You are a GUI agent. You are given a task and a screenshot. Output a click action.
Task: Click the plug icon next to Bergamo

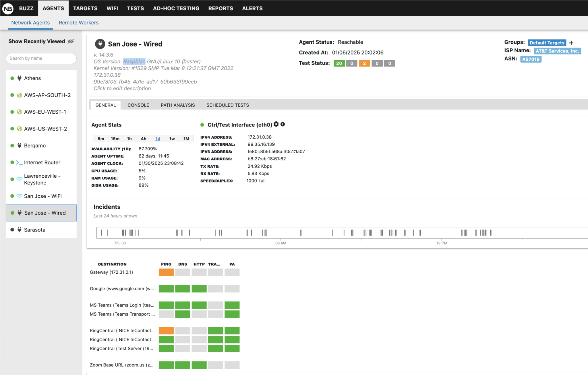click(x=19, y=145)
